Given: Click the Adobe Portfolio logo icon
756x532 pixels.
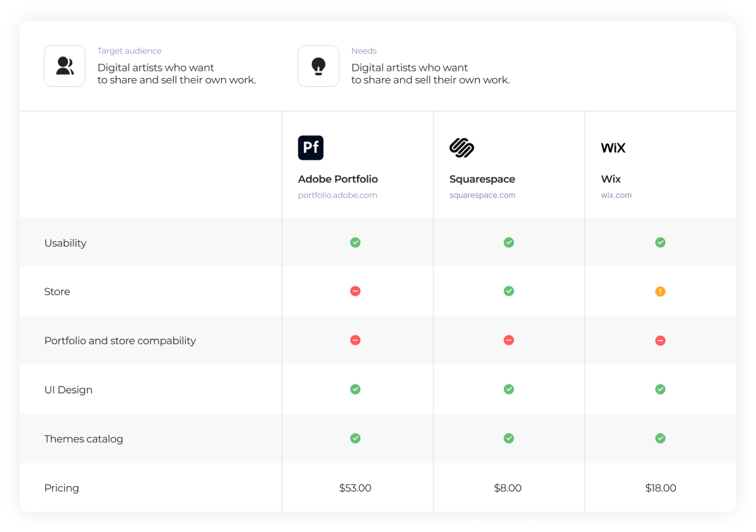Looking at the screenshot, I should [311, 147].
